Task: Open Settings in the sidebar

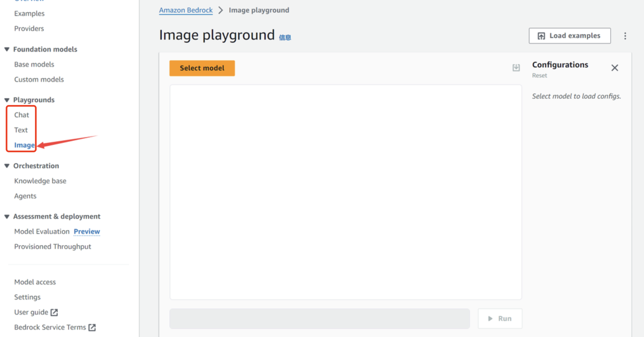Action: pyautogui.click(x=27, y=297)
